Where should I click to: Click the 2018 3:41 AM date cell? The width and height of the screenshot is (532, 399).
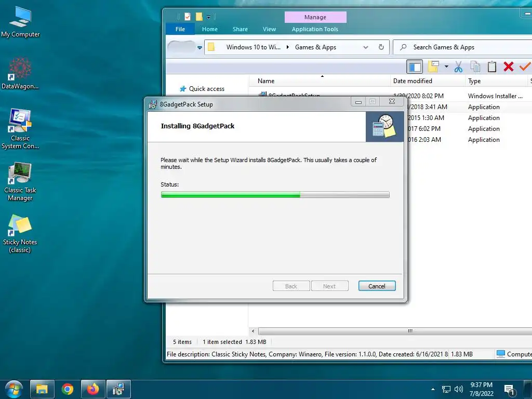click(428, 107)
